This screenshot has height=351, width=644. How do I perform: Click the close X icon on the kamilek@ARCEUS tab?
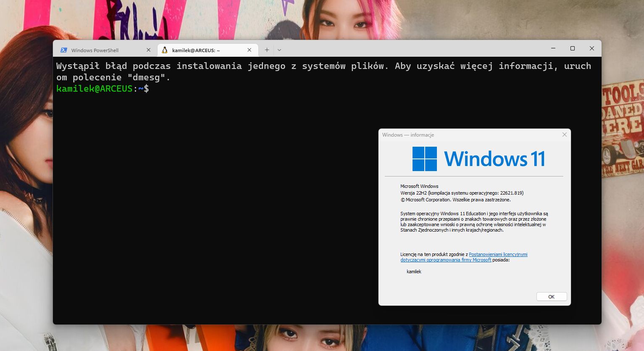pyautogui.click(x=249, y=50)
